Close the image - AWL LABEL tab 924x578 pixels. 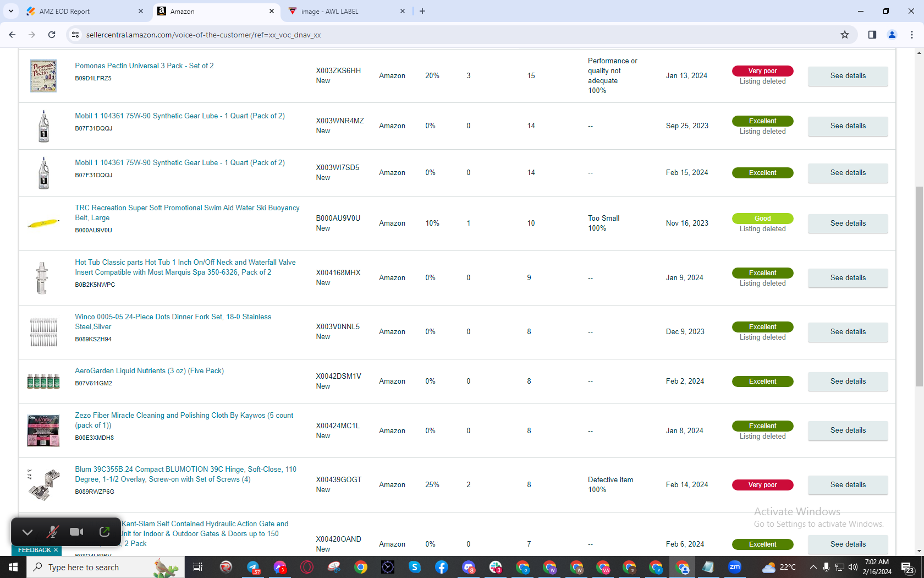(x=403, y=11)
